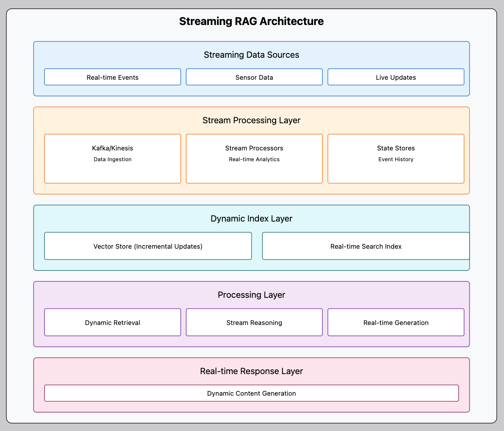Expand the Streaming Data Sources section
This screenshot has height=431, width=504.
tap(251, 55)
